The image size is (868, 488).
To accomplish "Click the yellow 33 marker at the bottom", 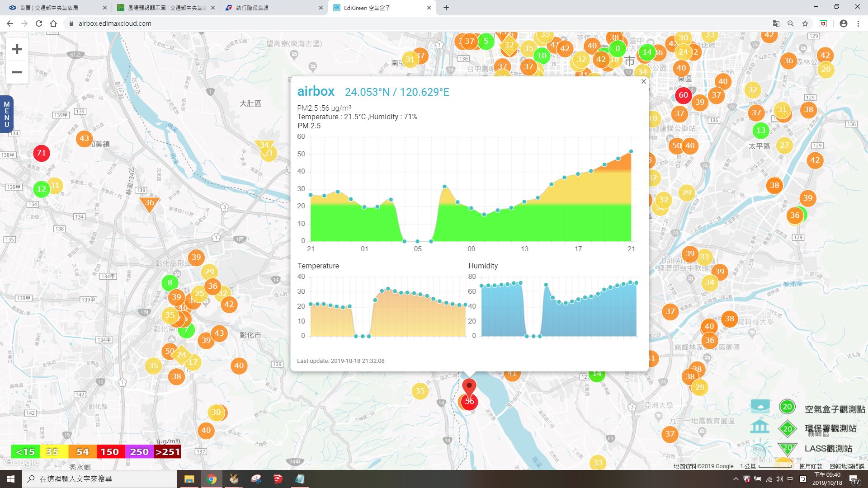I will pyautogui.click(x=598, y=462).
